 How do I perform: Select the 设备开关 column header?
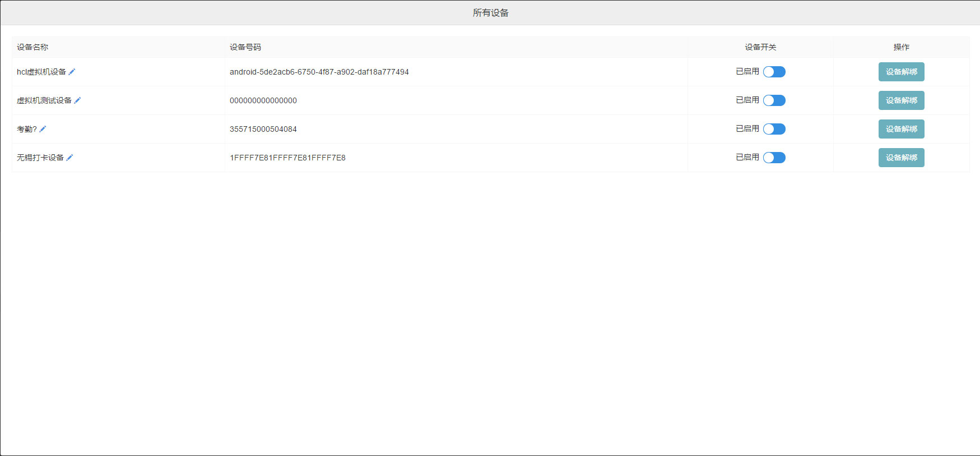coord(760,47)
